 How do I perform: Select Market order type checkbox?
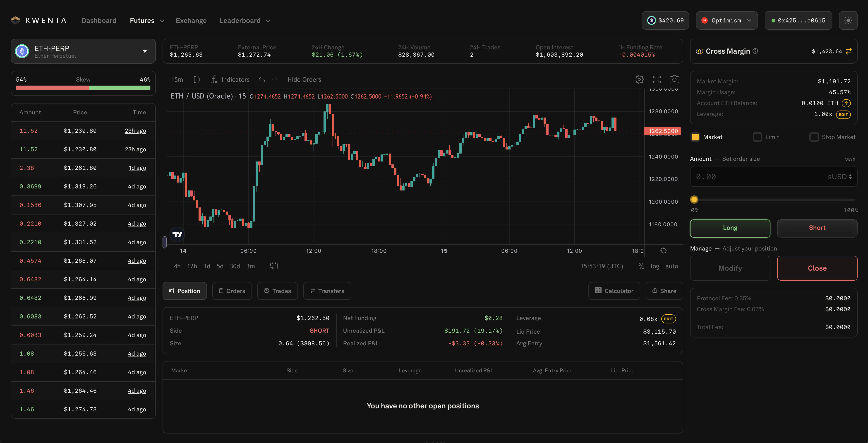point(695,137)
